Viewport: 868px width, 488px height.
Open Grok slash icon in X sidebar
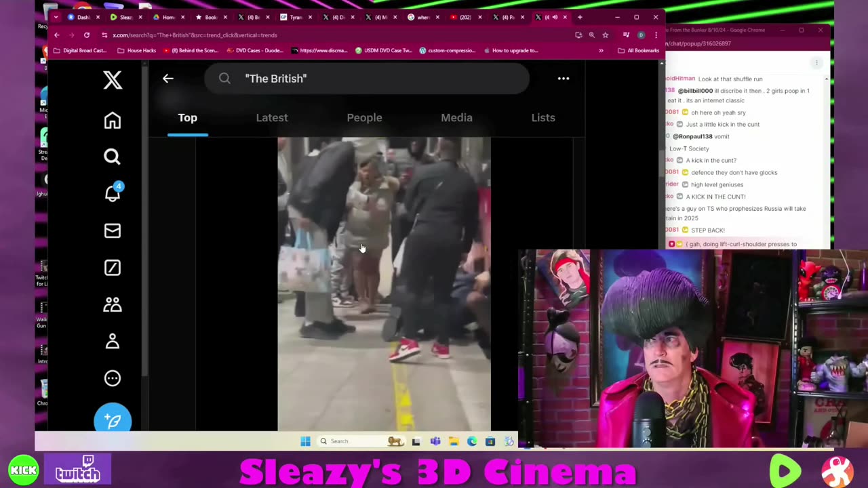[x=113, y=268]
